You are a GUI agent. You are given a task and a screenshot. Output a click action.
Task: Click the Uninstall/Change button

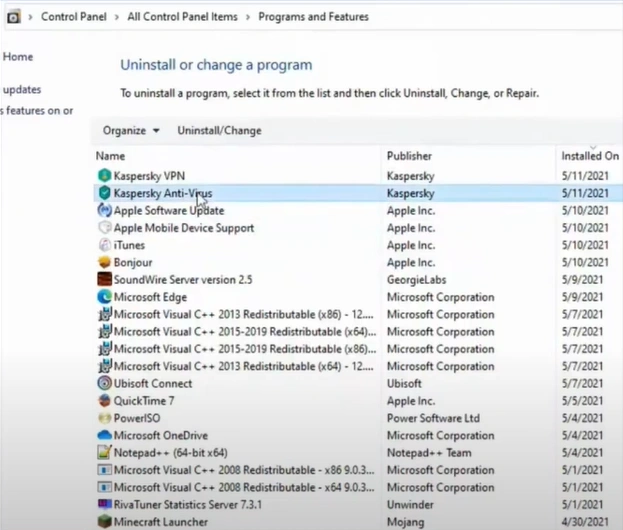click(x=219, y=131)
